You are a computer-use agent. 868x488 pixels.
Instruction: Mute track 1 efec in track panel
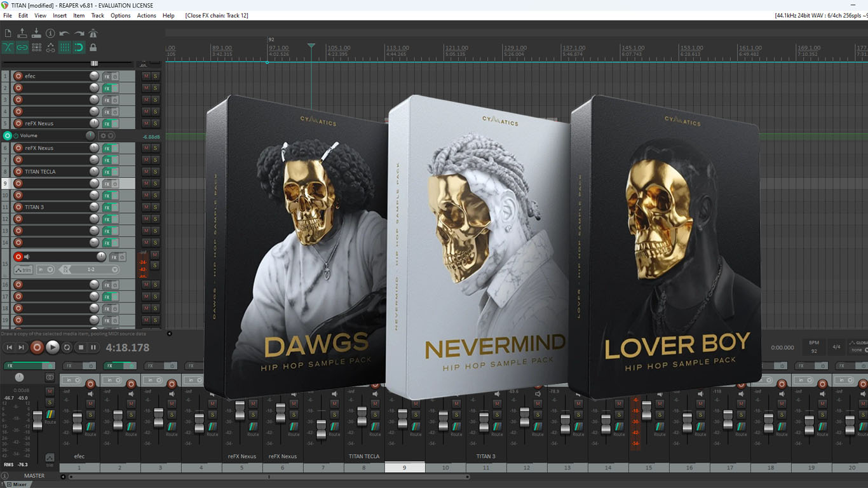pyautogui.click(x=146, y=76)
